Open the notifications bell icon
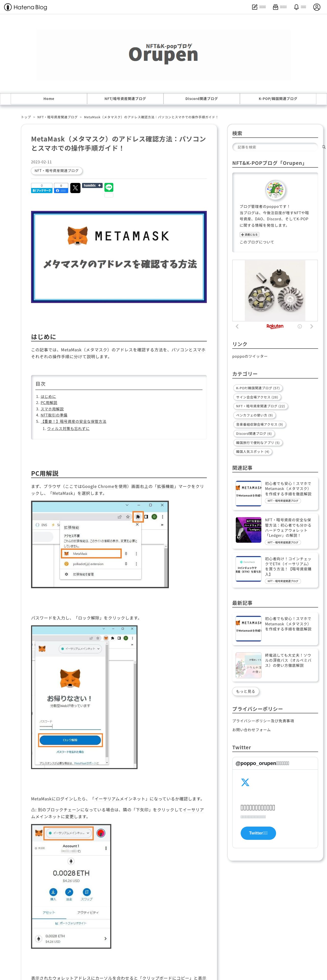327x980 pixels. [296, 7]
